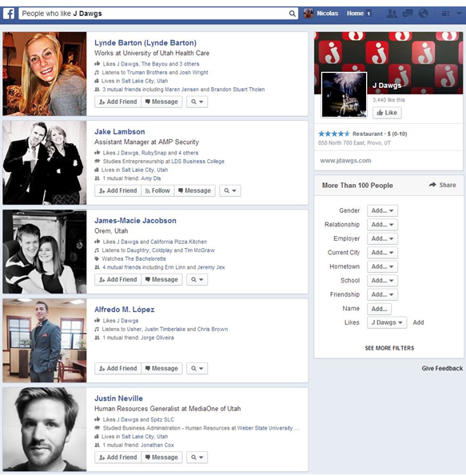Viewport: 466px width, 476px height.
Task: Click Justin Neville's profile photo
Action: (45, 430)
